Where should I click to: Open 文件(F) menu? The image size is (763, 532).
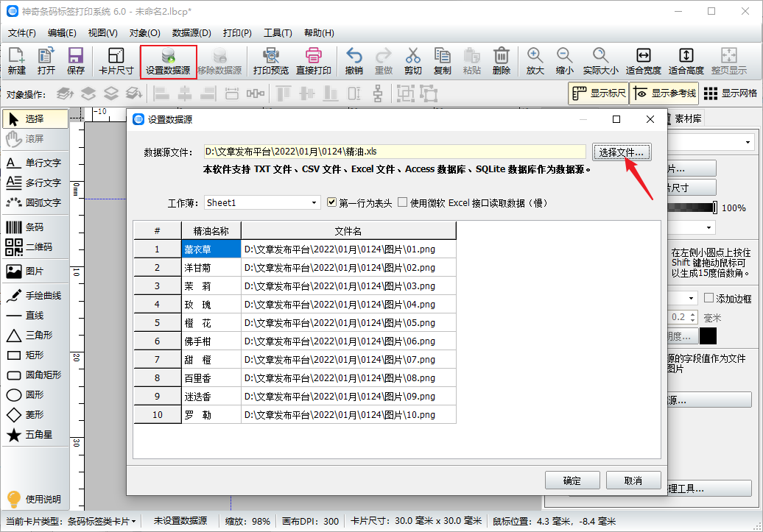coord(22,32)
